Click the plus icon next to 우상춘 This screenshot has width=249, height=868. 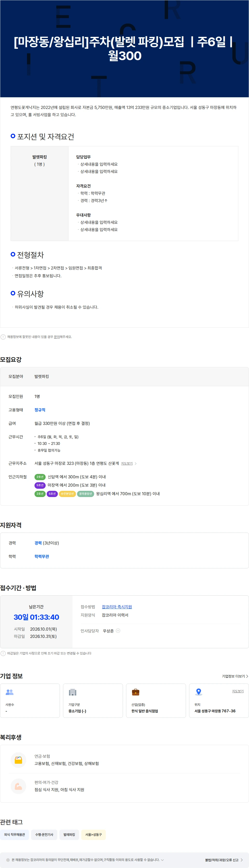coord(118,630)
